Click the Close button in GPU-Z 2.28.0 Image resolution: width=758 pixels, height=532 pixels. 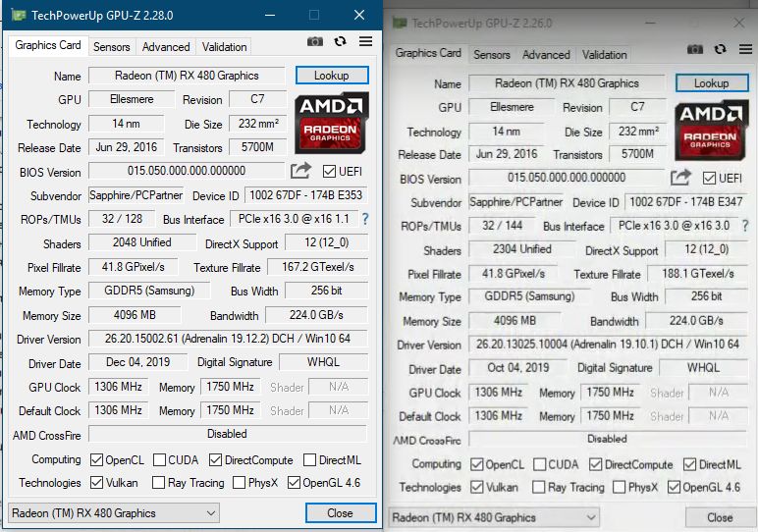tap(341, 512)
